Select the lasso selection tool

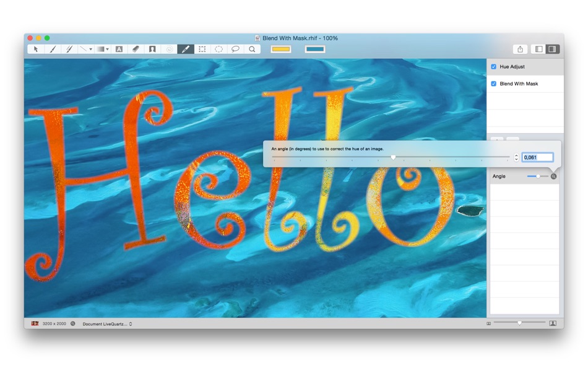pyautogui.click(x=235, y=49)
